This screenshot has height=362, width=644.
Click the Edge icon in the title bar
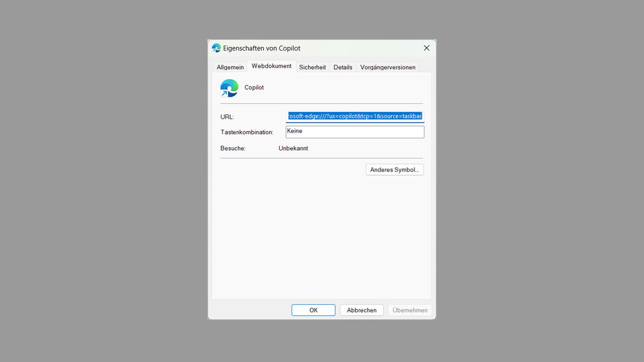click(x=216, y=48)
